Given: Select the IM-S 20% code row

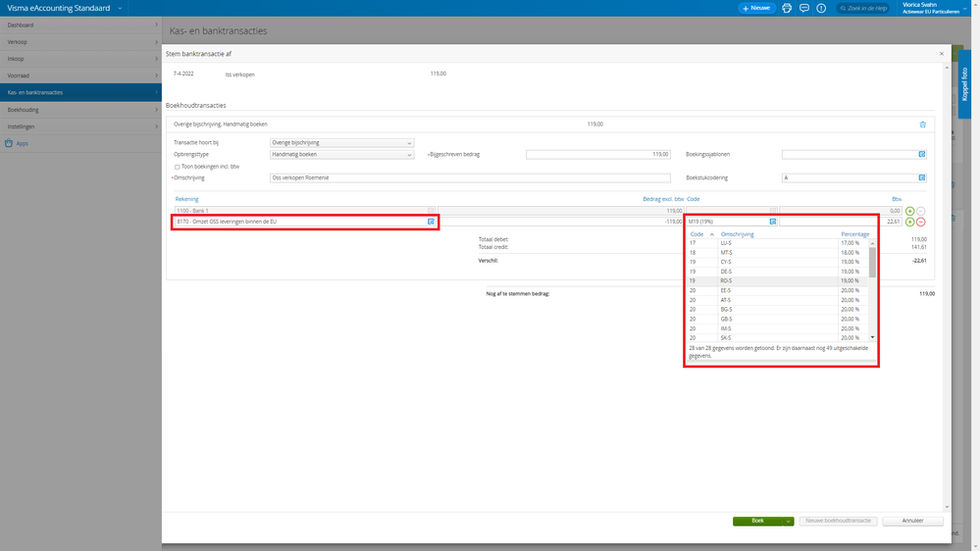Looking at the screenshot, I should pyautogui.click(x=778, y=328).
